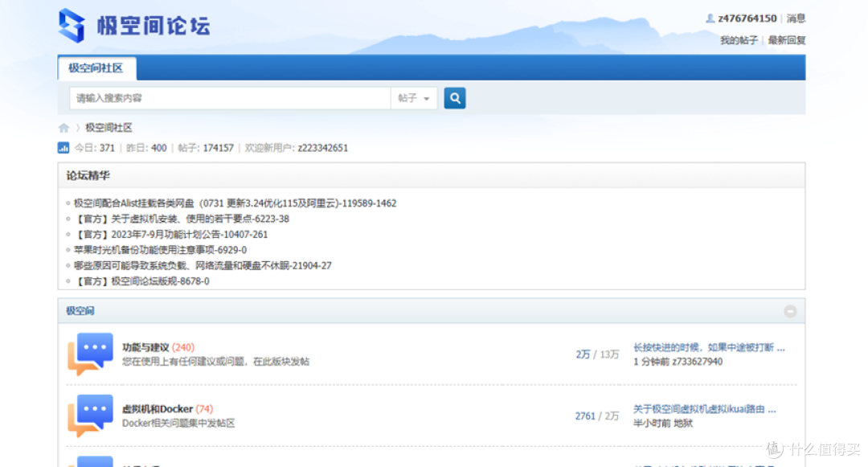Screen dimensions: 868x467
Task: Click in the 请输入搜索内容 search field
Action: pyautogui.click(x=230, y=98)
